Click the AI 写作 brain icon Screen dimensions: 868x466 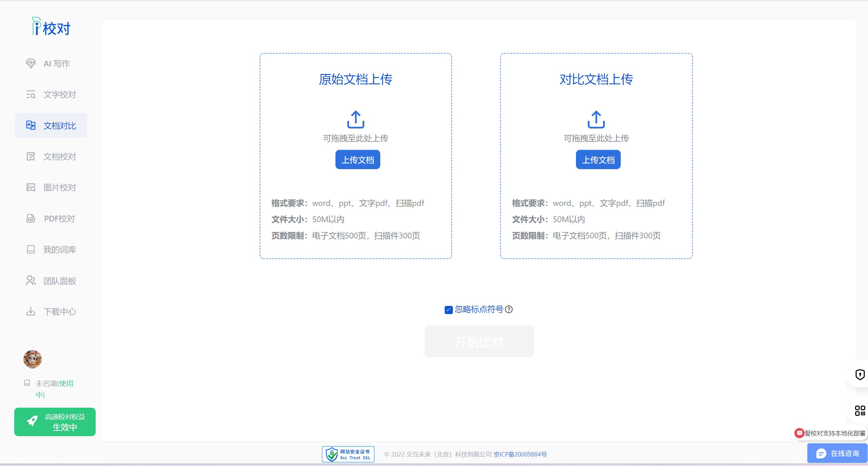[31, 63]
